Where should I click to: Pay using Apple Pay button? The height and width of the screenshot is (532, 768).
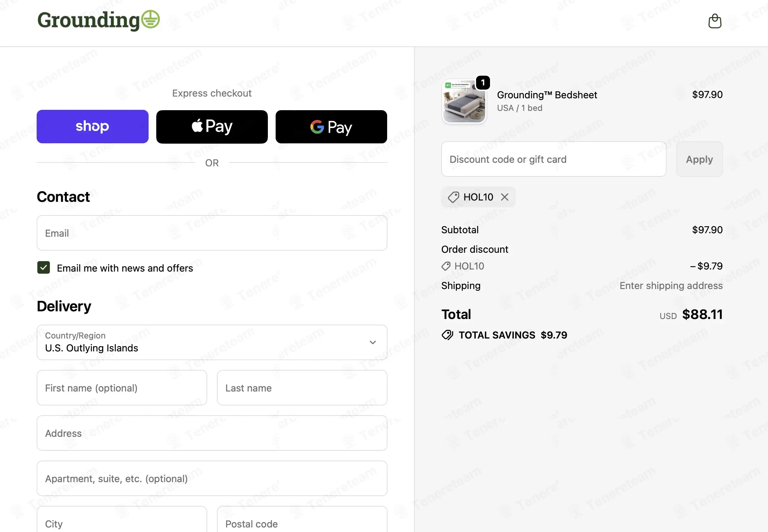(212, 127)
